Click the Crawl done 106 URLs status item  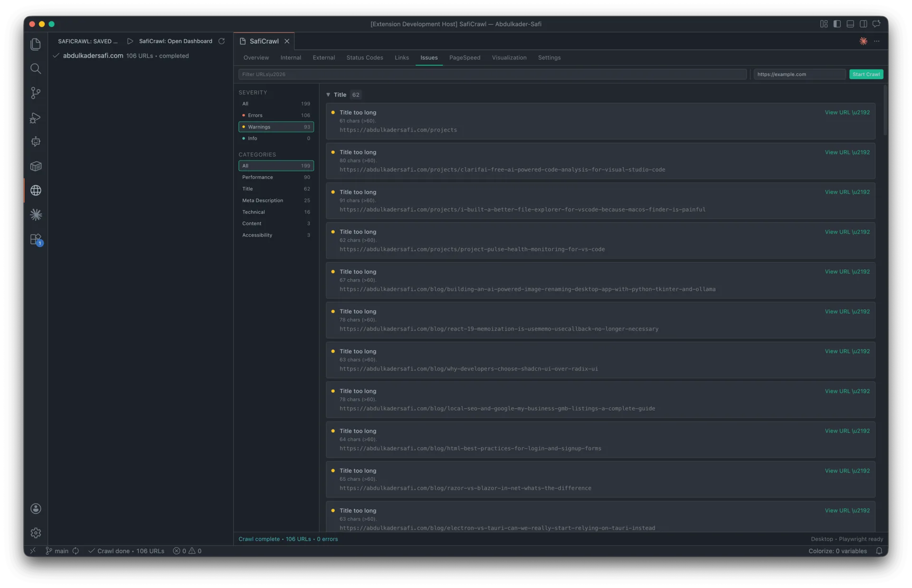click(x=126, y=551)
